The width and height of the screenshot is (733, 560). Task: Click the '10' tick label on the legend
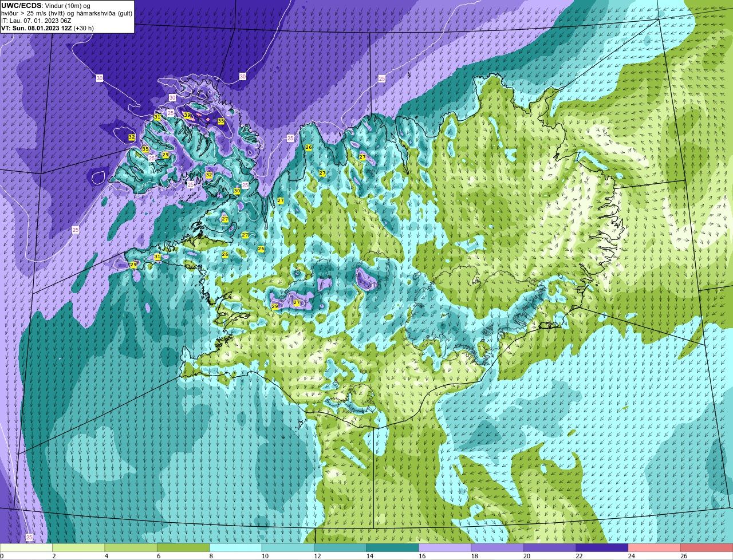tap(265, 556)
